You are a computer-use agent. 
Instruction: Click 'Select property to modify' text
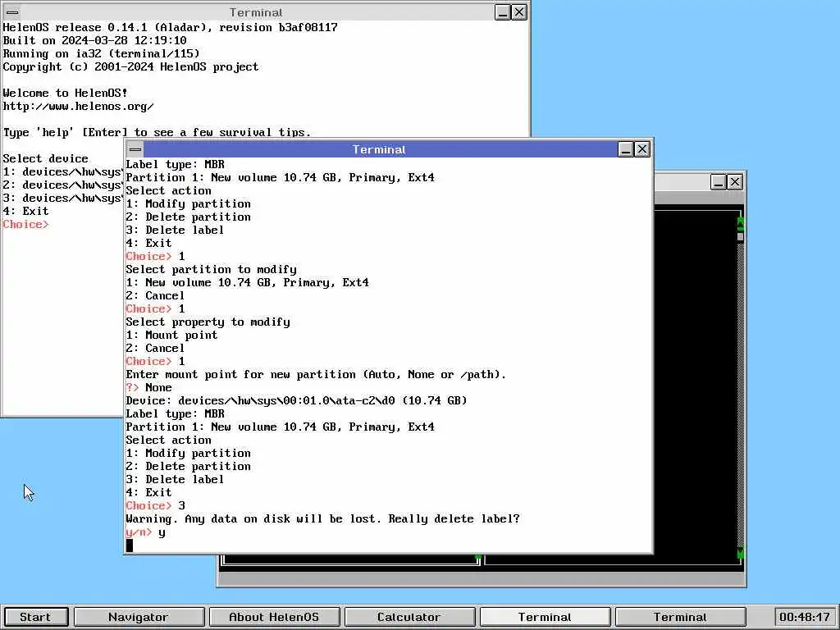208,322
